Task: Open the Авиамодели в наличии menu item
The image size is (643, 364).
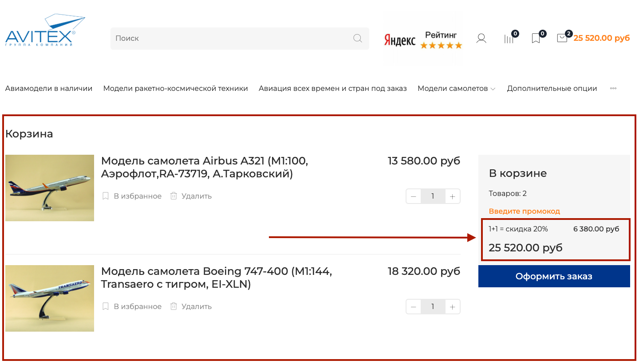Action: [49, 88]
